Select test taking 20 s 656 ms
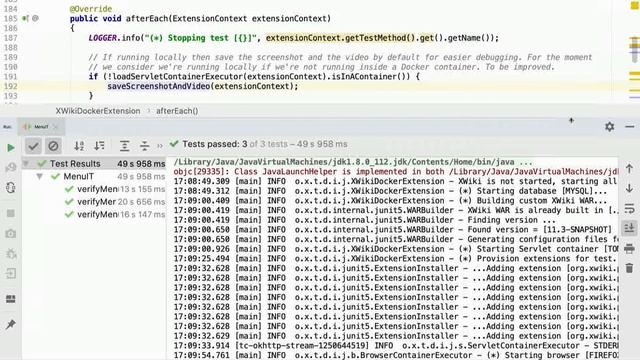The image size is (640, 360). coord(94,202)
